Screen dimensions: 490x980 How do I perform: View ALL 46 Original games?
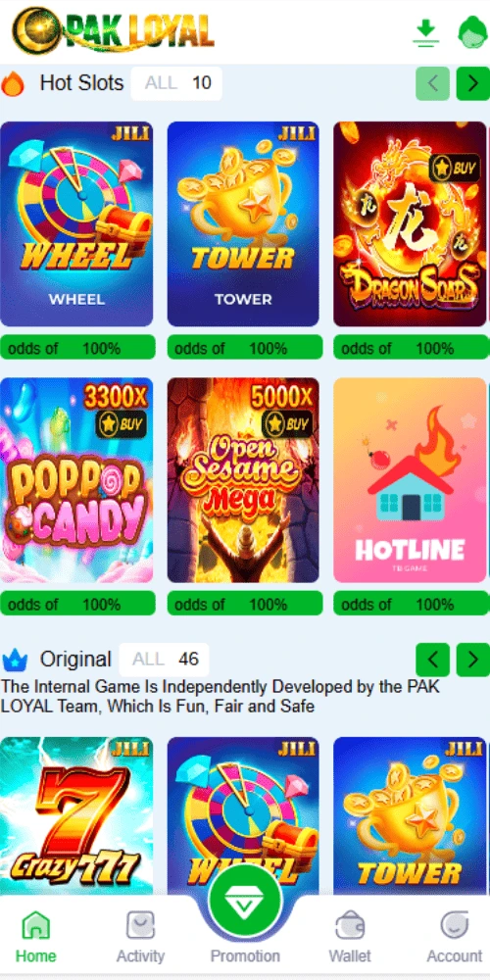(165, 660)
